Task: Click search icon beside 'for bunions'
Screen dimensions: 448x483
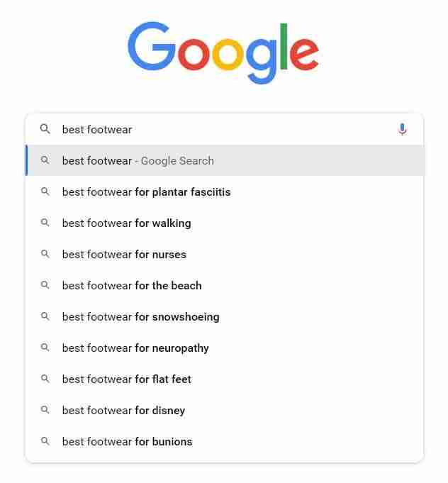Action: [x=45, y=441]
